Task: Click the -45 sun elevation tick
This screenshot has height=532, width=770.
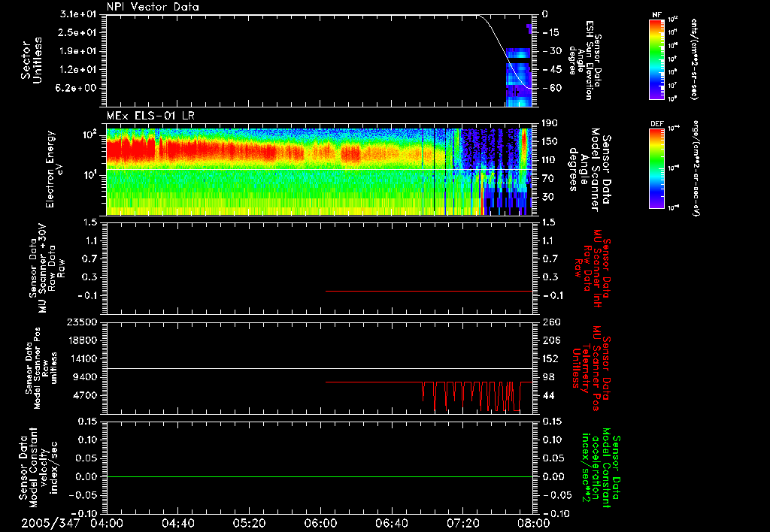Action: 551,70
